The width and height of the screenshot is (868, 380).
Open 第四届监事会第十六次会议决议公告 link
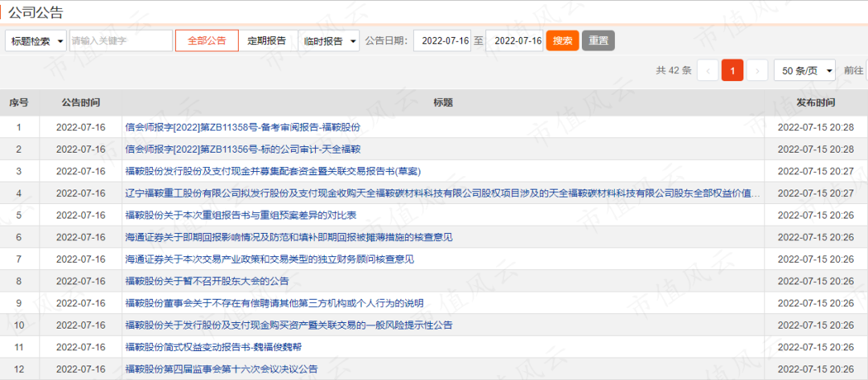coord(222,369)
